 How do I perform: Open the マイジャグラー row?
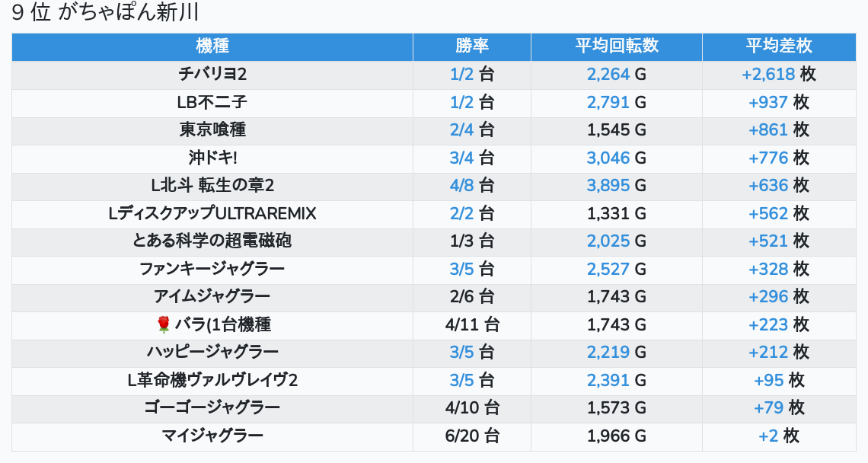click(x=212, y=436)
